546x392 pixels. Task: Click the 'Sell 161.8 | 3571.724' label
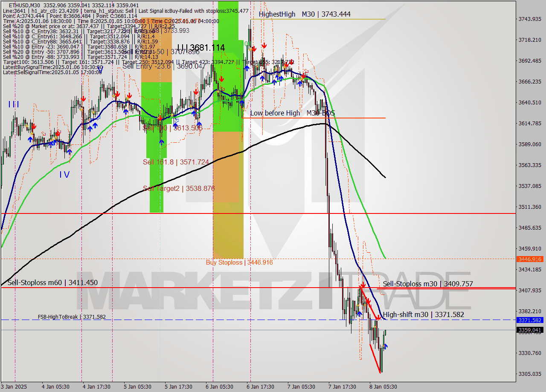tap(176, 162)
